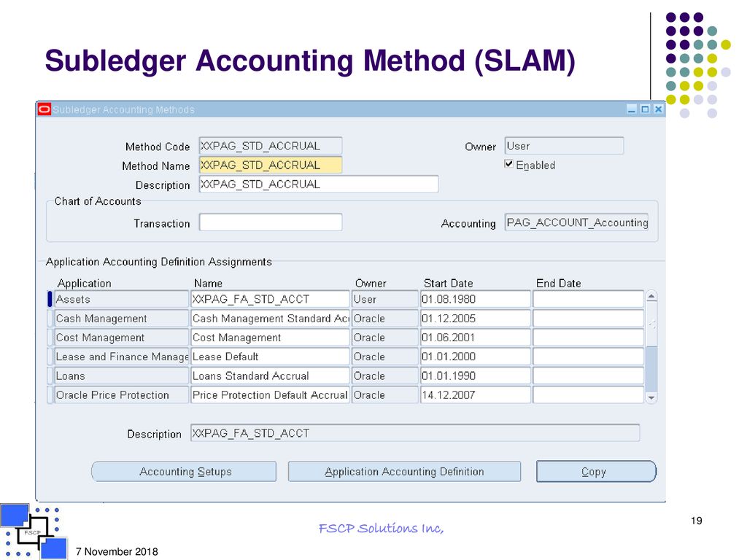747x560 pixels.
Task: Click the User owner cell in Assets row
Action: point(385,299)
